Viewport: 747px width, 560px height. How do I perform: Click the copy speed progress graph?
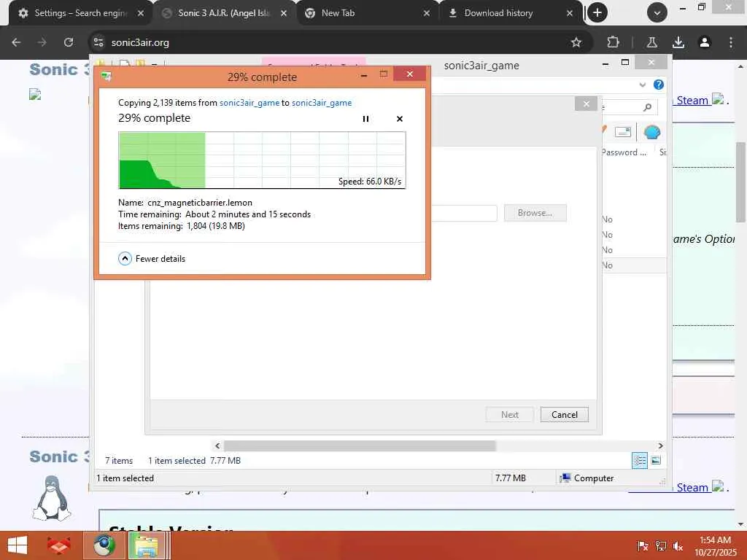[262, 160]
